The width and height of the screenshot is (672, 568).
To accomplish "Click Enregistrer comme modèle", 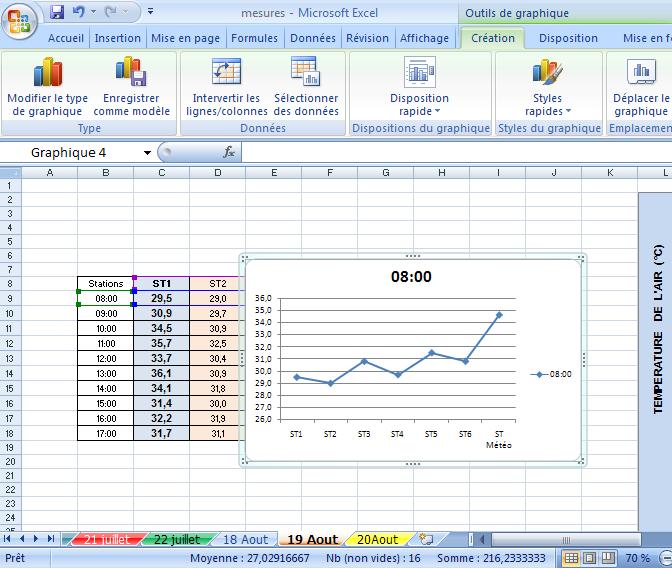I will pyautogui.click(x=132, y=87).
